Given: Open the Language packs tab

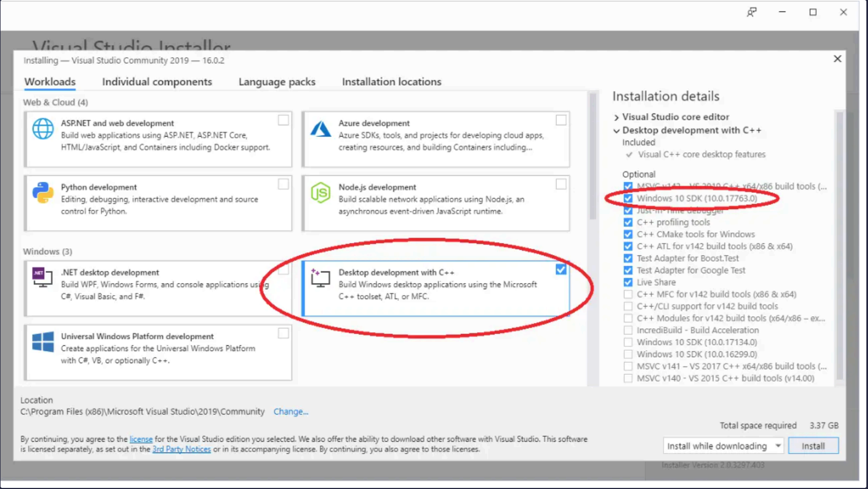Looking at the screenshot, I should [x=277, y=82].
